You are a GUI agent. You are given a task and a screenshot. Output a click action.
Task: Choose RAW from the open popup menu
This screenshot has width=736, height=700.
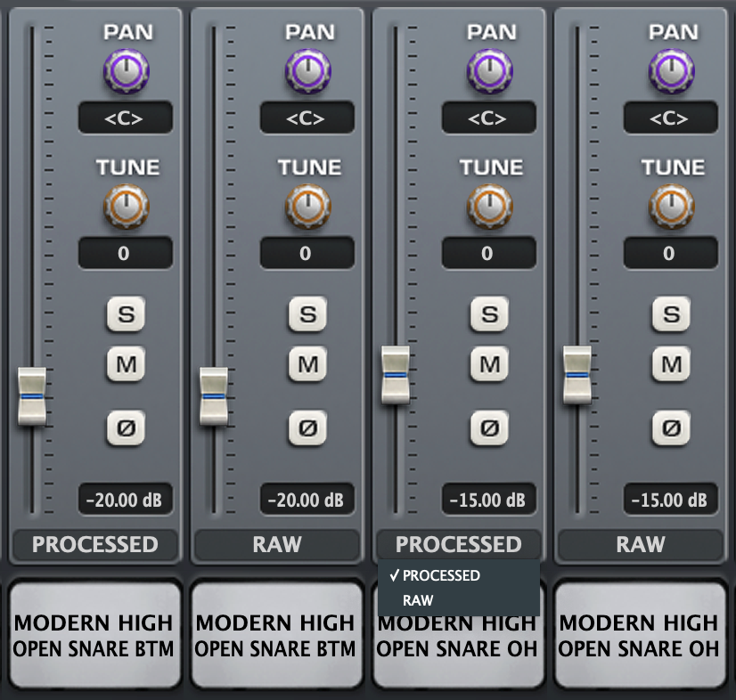(418, 601)
